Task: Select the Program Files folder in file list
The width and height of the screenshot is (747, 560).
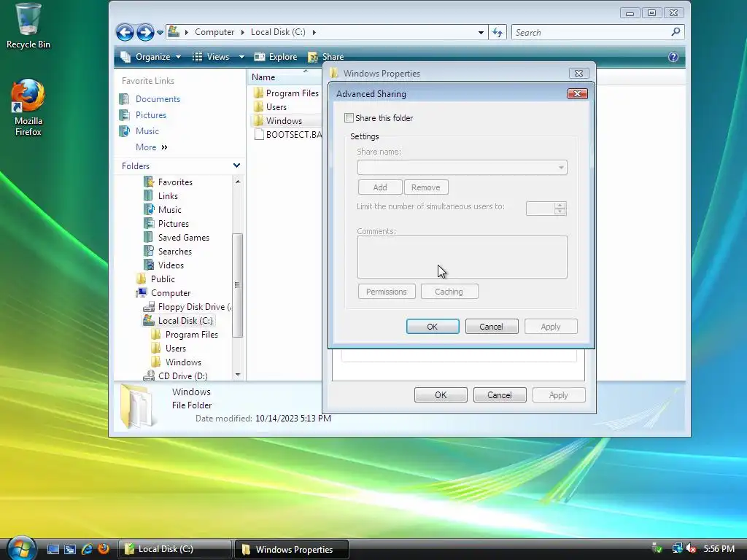Action: (x=286, y=93)
